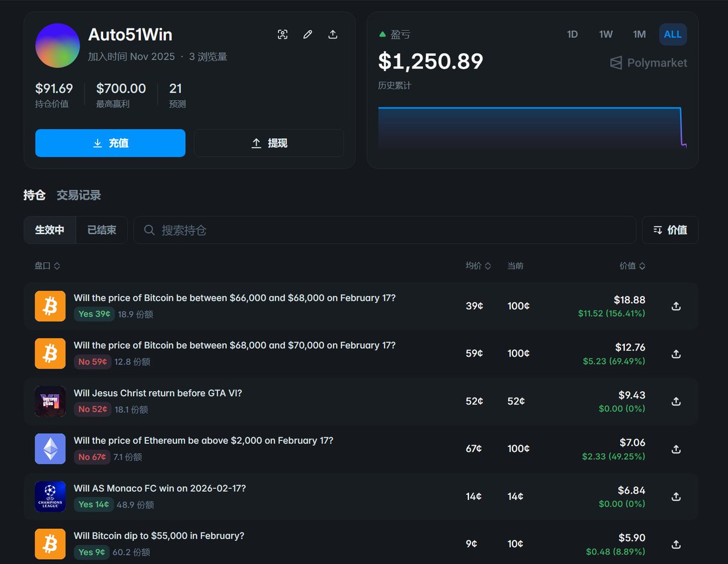Screen dimensions: 728x564
Task: Click the share icon next to the pencil
Action: [332, 35]
